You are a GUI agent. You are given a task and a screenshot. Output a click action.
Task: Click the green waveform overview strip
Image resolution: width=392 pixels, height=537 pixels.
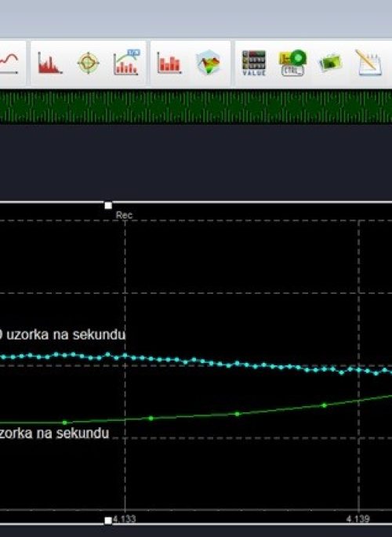coord(196,107)
